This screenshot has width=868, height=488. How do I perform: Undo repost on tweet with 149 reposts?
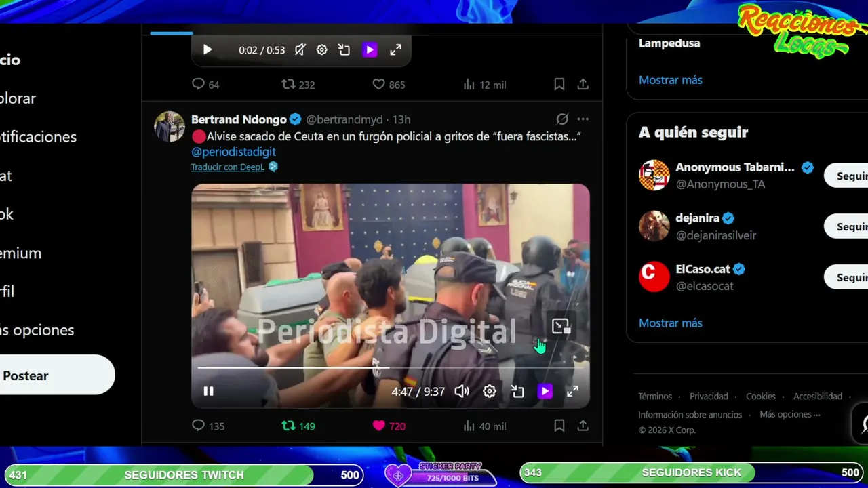(298, 426)
